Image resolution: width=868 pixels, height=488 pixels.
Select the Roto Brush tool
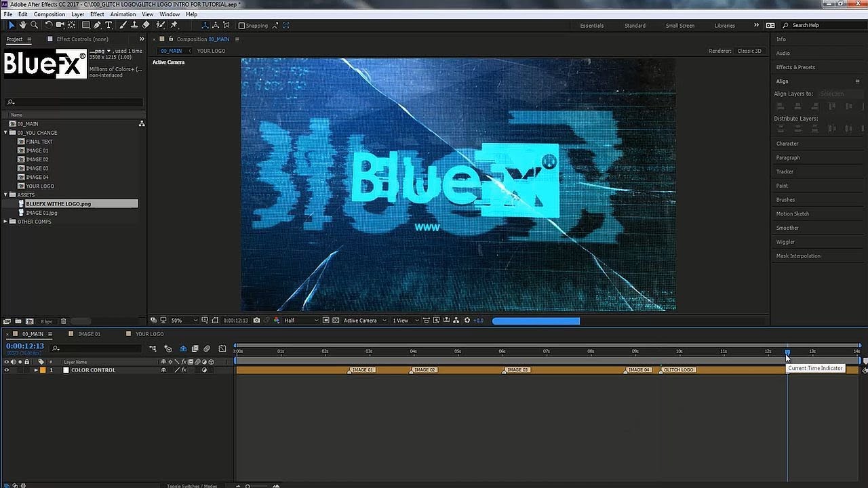point(160,25)
